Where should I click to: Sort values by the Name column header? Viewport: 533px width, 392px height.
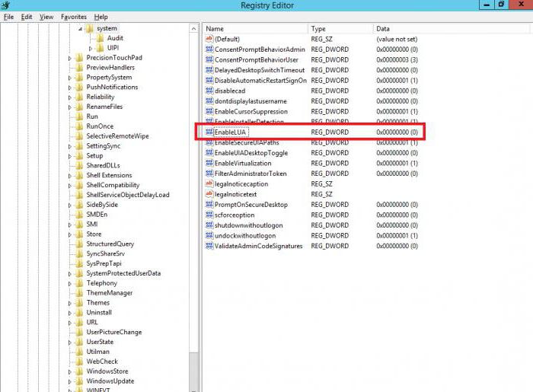254,28
